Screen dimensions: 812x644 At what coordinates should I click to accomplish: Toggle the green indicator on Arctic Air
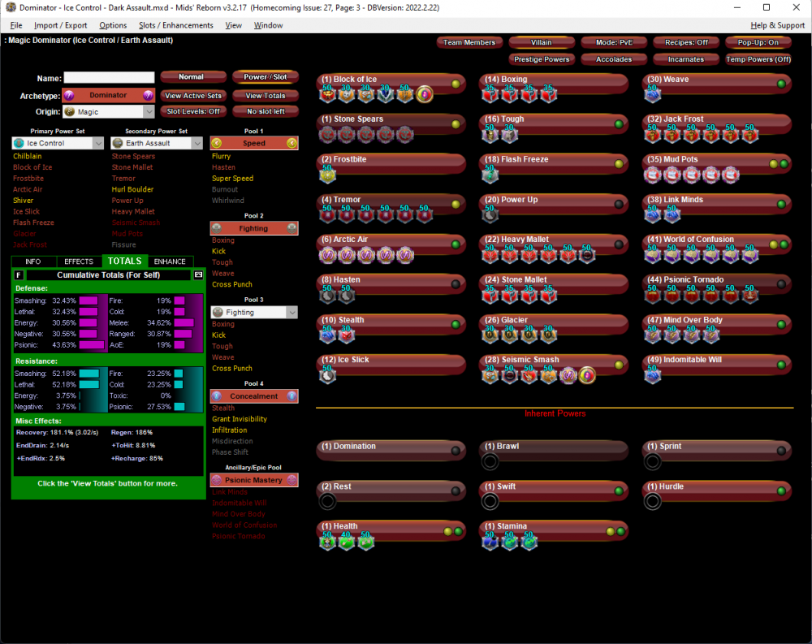click(x=456, y=244)
